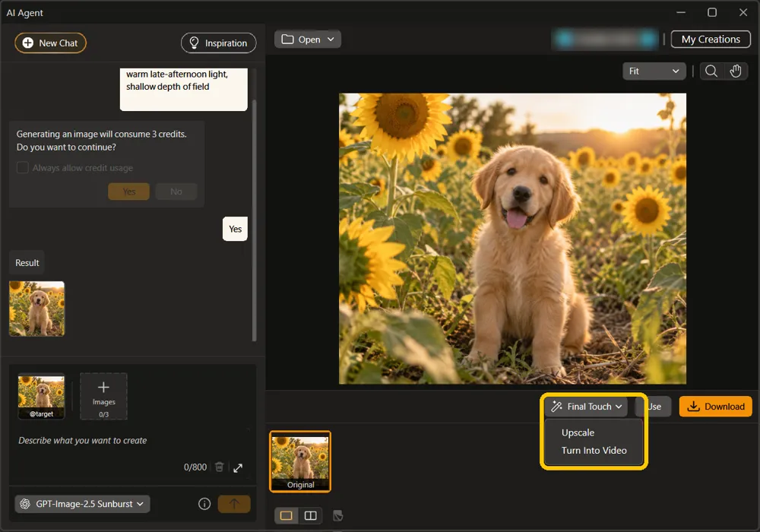Select the magnifier zoom tool
The height and width of the screenshot is (532, 760).
point(711,71)
